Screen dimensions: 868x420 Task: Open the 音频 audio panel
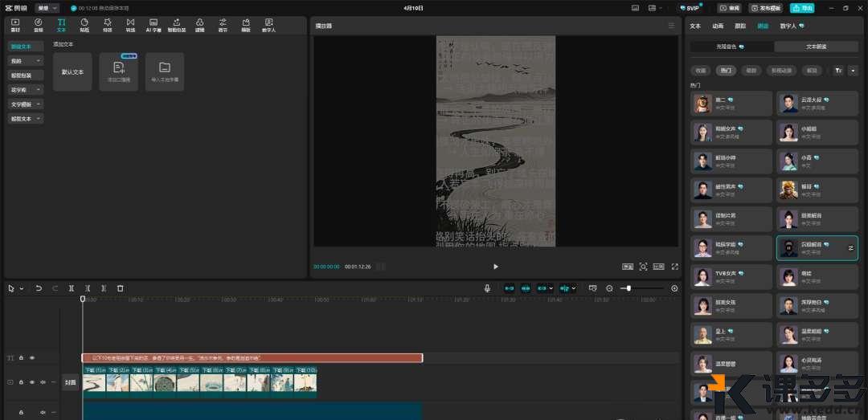pyautogui.click(x=39, y=25)
